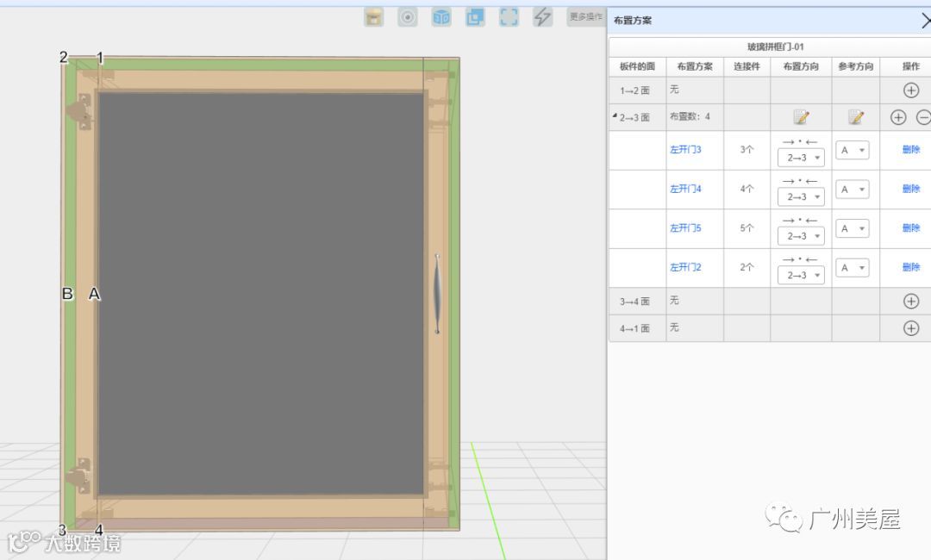The image size is (931, 560).
Task: Click the fit-to-screen frame icon
Action: coord(509,17)
